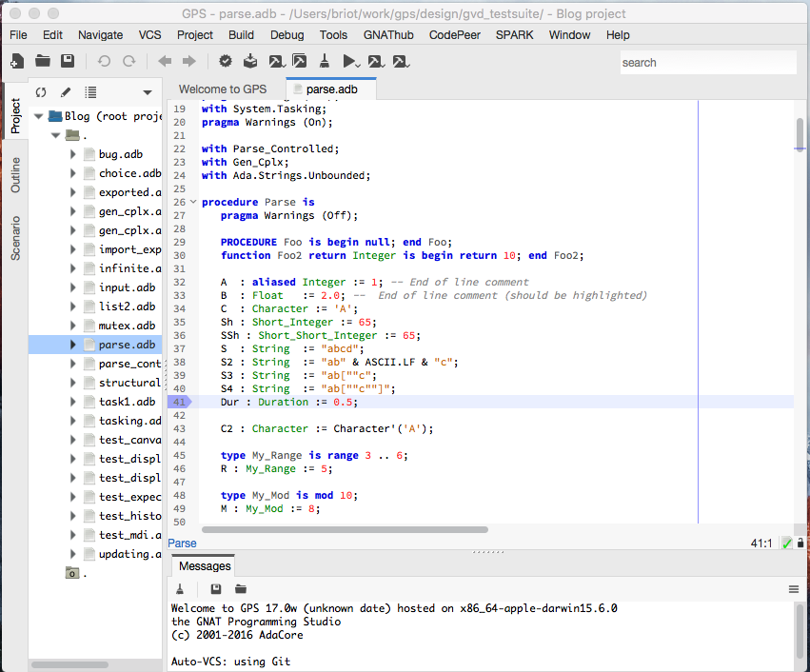Toggle editor write permission with the padlock icon
Viewport: 810px width, 672px height.
(800, 543)
